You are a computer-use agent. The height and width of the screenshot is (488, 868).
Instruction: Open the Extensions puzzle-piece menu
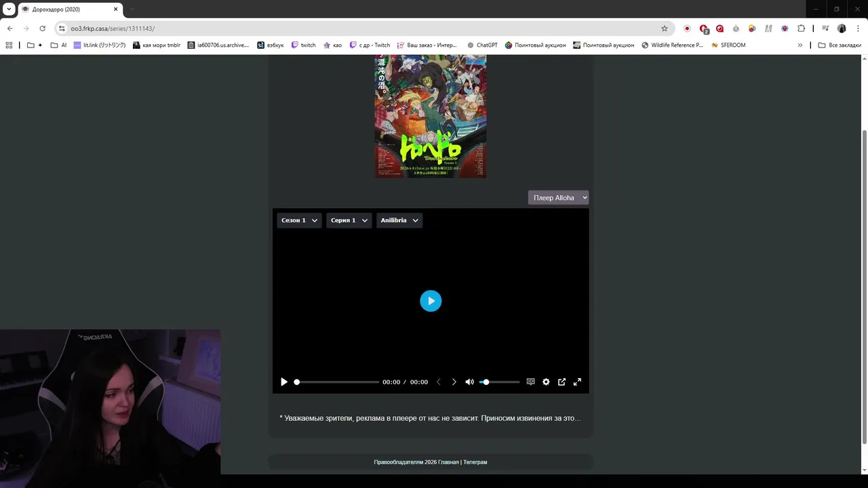801,28
